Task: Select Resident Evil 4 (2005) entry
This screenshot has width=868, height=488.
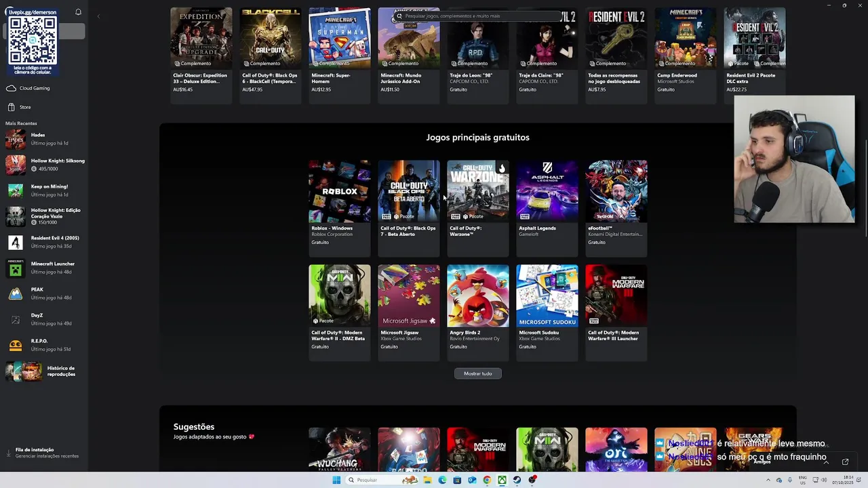Action: (45, 242)
